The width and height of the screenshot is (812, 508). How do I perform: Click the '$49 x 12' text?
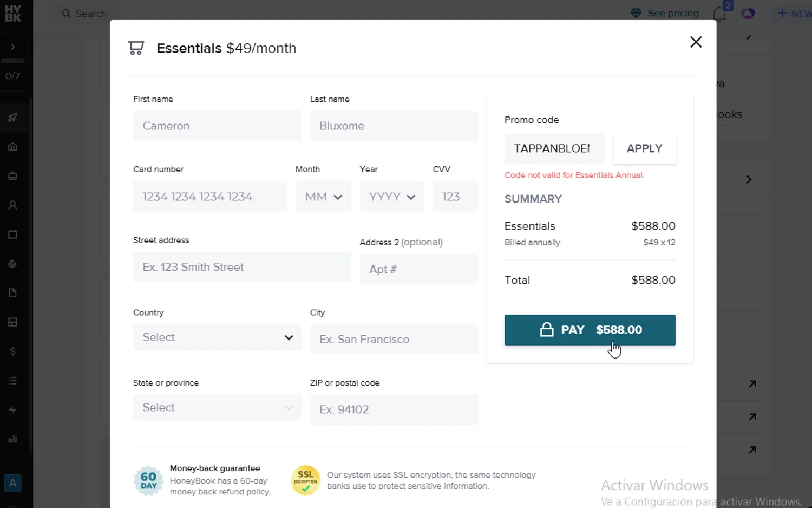pyautogui.click(x=659, y=243)
